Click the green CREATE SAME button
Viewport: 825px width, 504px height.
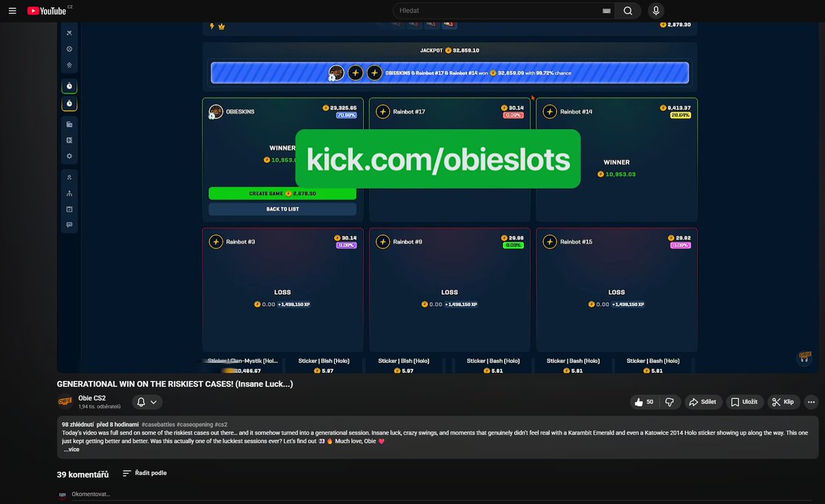[x=283, y=194]
